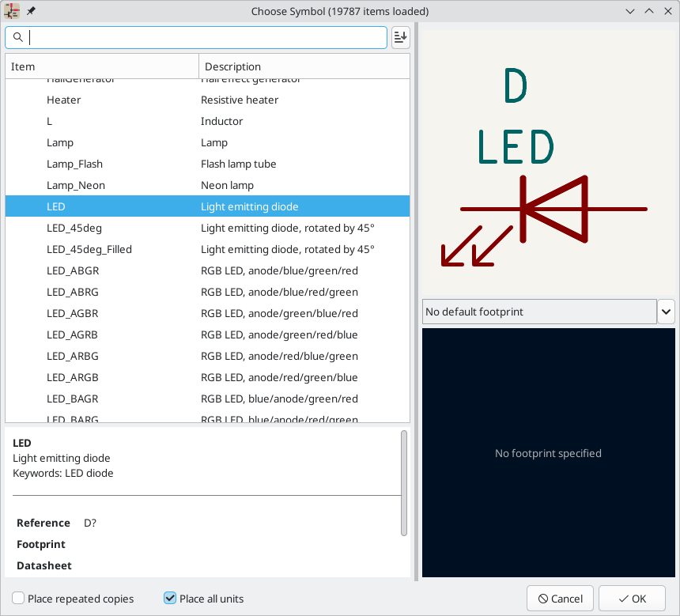
Task: Click the footprint preview pane
Action: tap(548, 453)
